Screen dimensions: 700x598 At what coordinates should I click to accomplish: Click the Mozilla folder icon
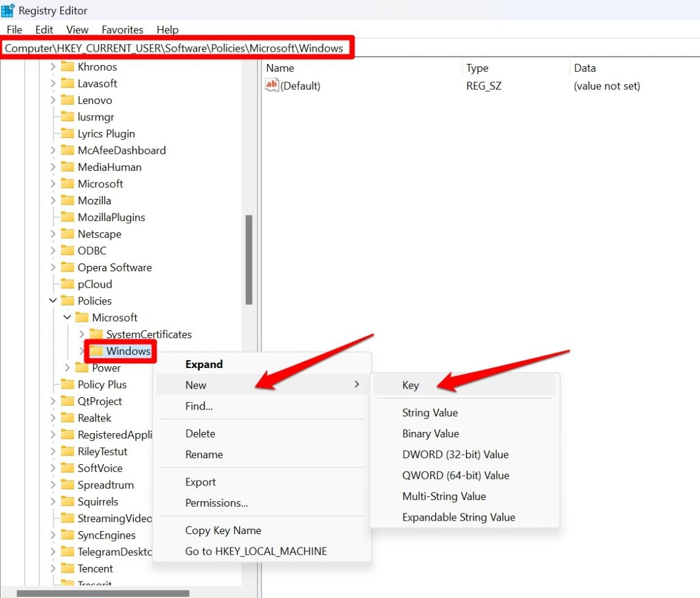point(68,200)
